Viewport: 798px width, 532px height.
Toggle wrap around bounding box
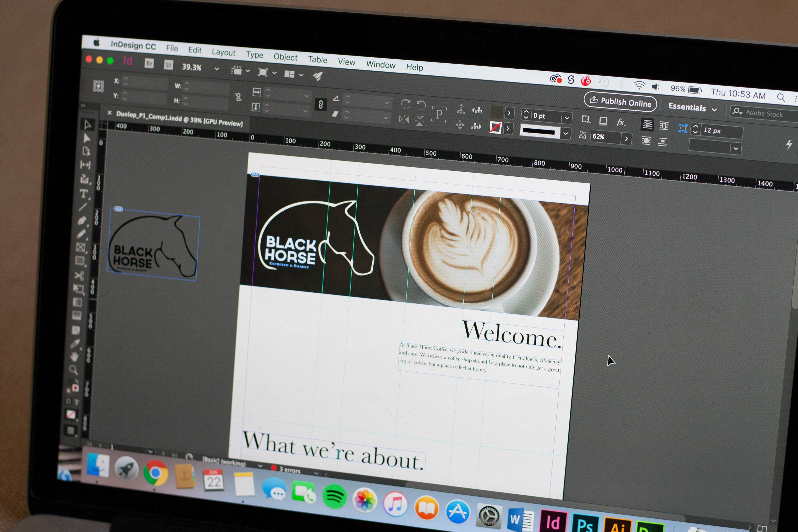point(664,126)
